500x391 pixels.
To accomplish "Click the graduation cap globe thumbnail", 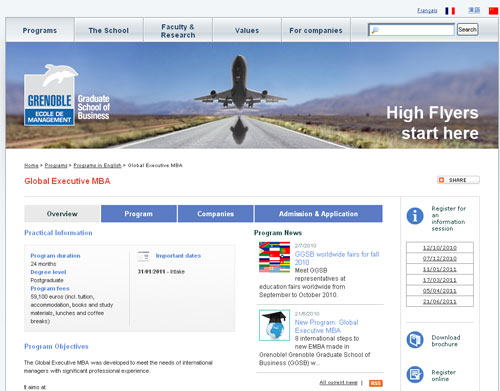I will [x=274, y=325].
